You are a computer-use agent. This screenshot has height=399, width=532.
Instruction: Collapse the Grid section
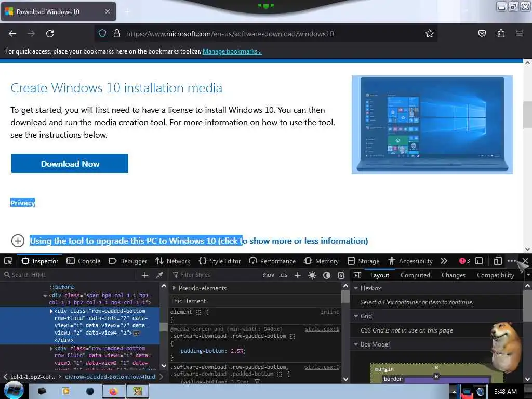[355, 316]
